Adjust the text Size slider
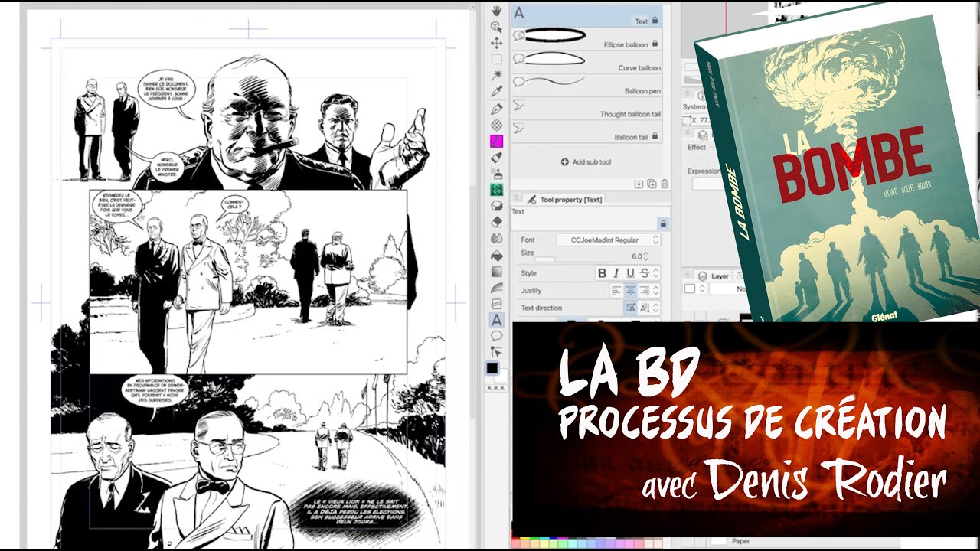The height and width of the screenshot is (551, 980). coord(574,261)
